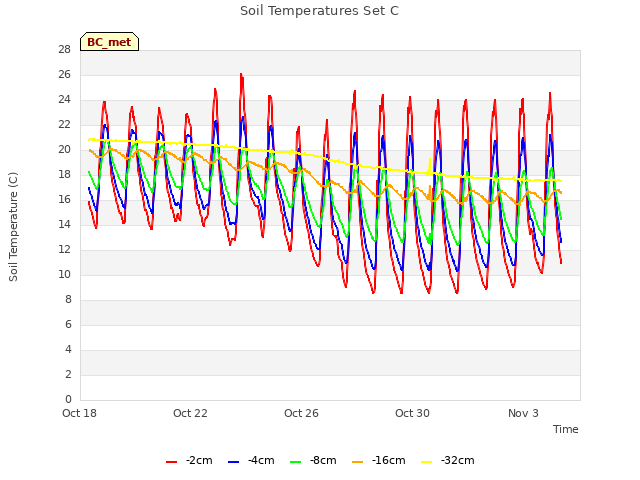Click the orange -16cm legend swatch
The image size is (640, 480).
(358, 461)
